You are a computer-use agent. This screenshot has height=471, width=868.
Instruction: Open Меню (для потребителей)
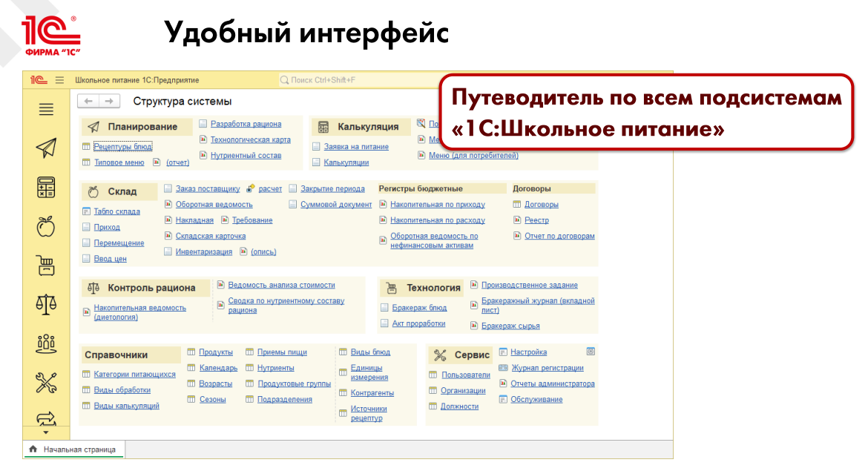click(474, 156)
